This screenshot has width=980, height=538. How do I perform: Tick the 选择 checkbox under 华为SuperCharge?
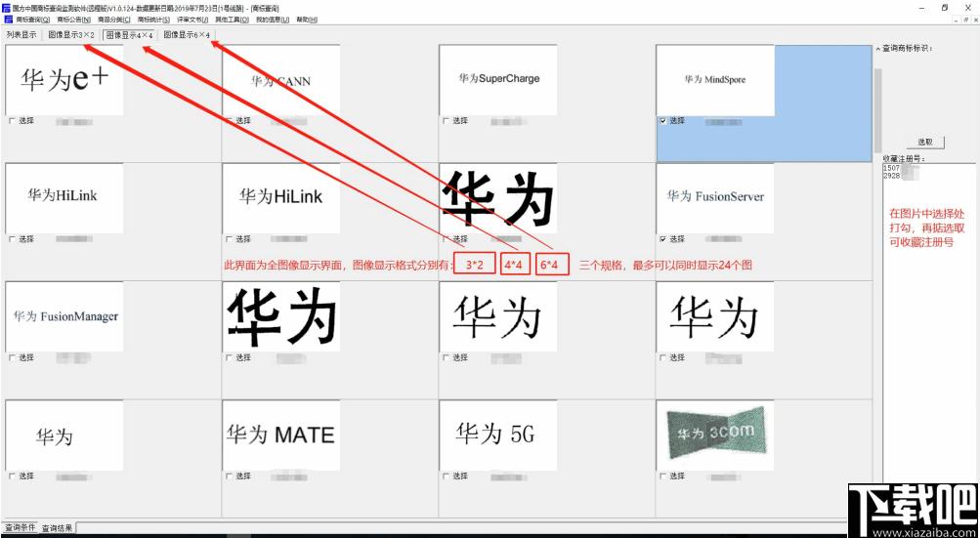[446, 121]
